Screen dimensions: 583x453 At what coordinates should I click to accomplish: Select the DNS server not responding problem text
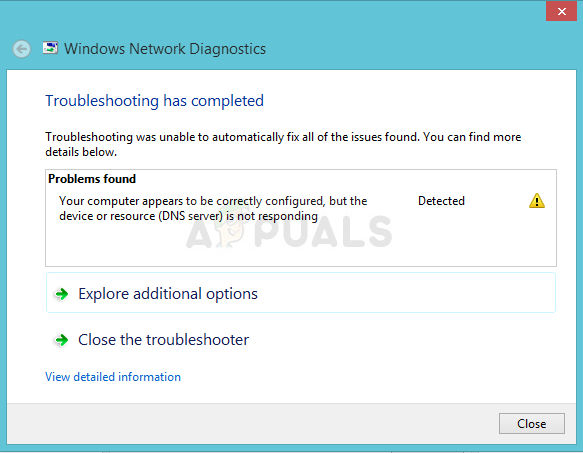click(x=213, y=208)
